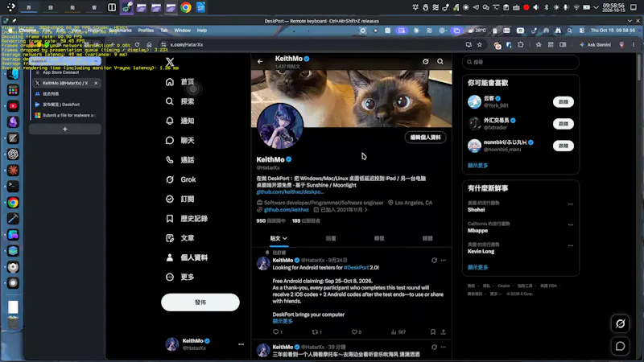Open 探索 explore page
Screen dimensions: 644x362
180,101
